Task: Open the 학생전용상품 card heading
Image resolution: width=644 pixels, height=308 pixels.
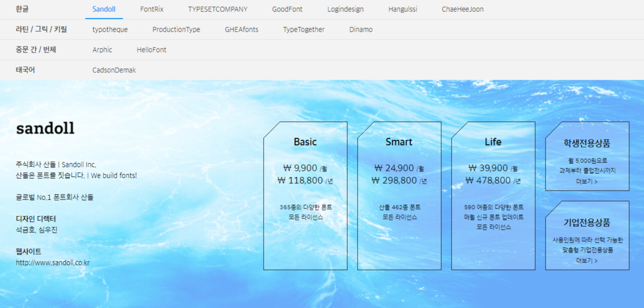Action: pos(587,144)
